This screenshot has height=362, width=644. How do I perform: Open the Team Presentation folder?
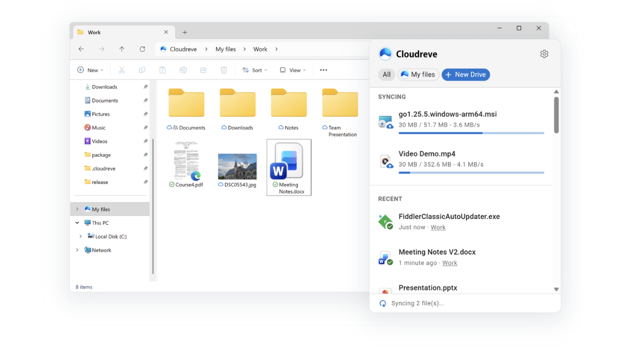point(340,113)
